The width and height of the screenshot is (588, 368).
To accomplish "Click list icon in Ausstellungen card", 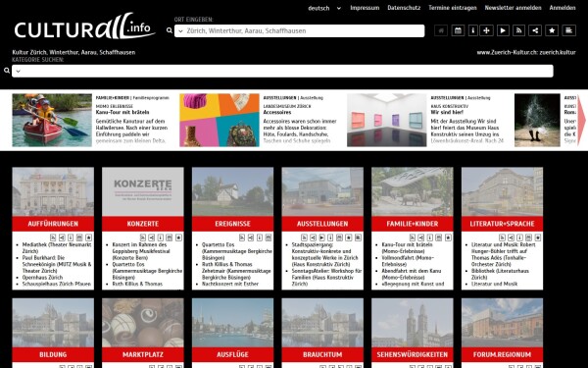I will tap(358, 237).
